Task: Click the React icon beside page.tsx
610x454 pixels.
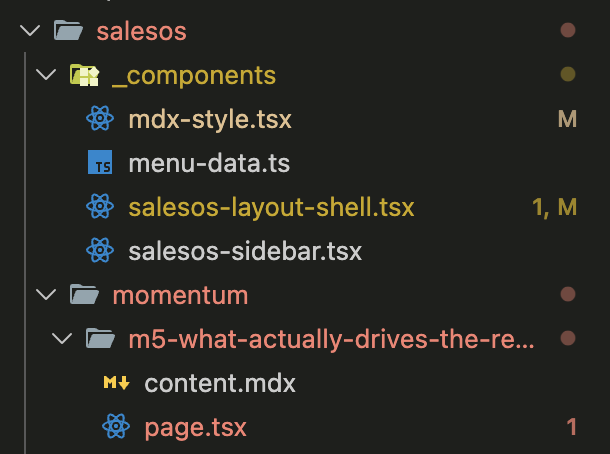Action: point(116,427)
